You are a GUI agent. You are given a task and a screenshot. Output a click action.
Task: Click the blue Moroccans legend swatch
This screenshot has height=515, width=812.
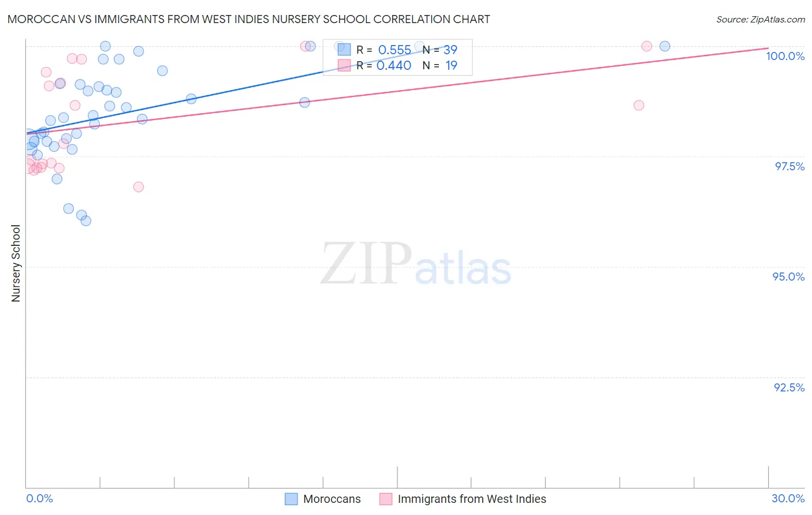pyautogui.click(x=292, y=499)
